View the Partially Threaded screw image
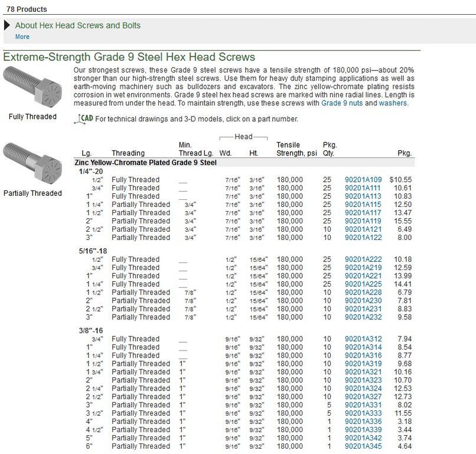The width and height of the screenshot is (476, 454). click(32, 163)
